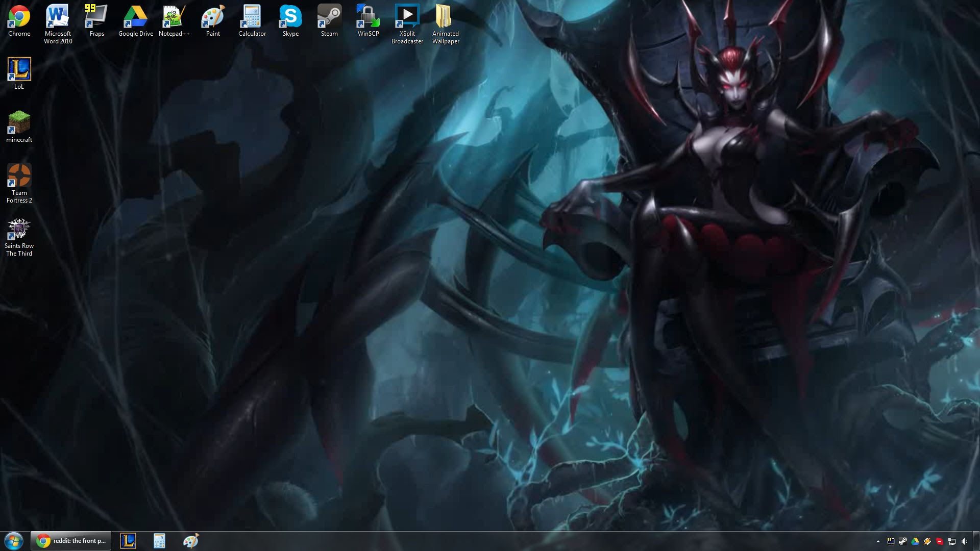This screenshot has height=551, width=980.
Task: Show hidden system tray icons
Action: pos(878,541)
